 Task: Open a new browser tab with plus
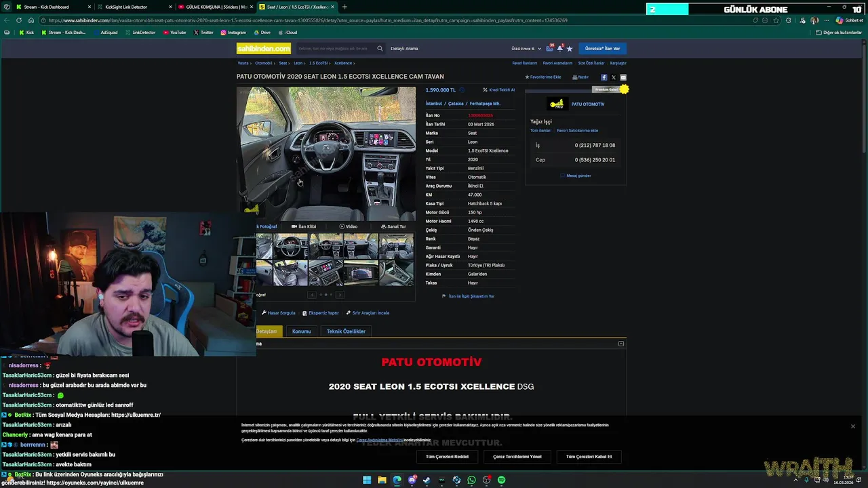pyautogui.click(x=344, y=7)
